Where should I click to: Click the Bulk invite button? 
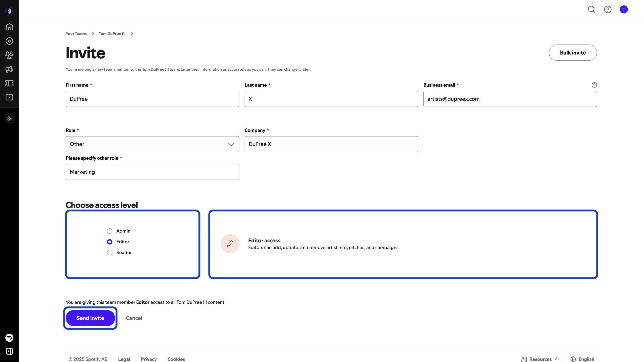[573, 53]
